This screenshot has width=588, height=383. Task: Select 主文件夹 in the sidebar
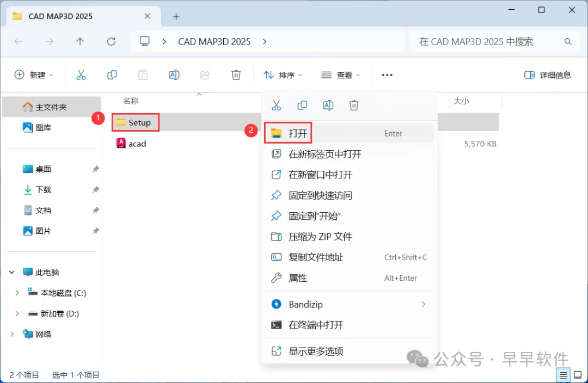pyautogui.click(x=52, y=107)
